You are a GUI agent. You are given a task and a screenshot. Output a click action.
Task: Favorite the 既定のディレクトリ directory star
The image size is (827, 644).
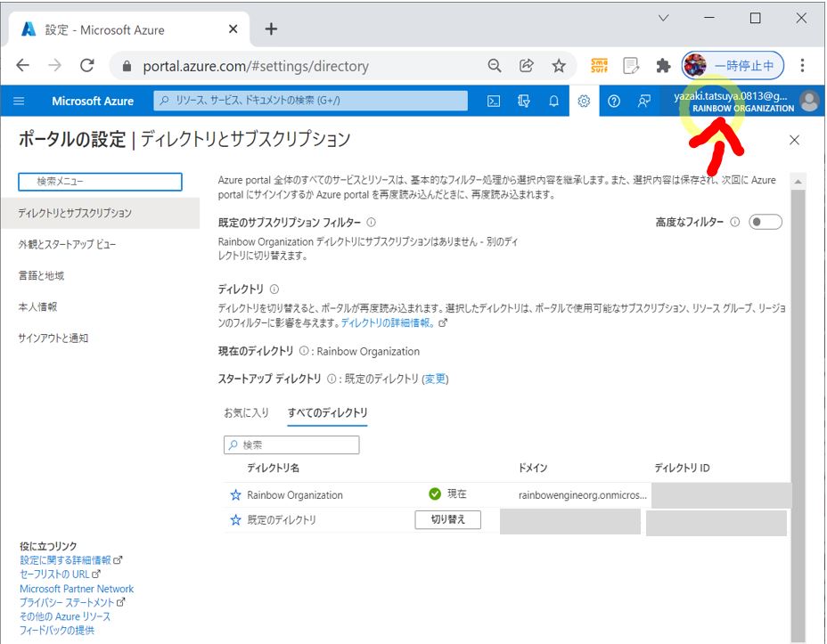[235, 519]
